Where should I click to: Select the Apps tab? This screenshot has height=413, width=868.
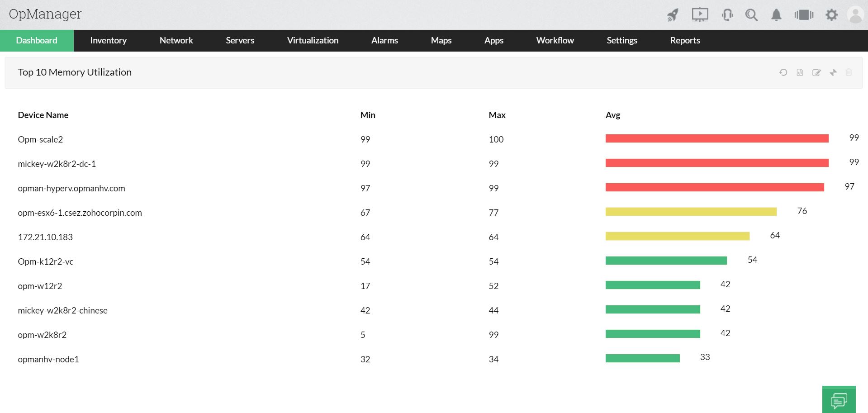point(494,41)
